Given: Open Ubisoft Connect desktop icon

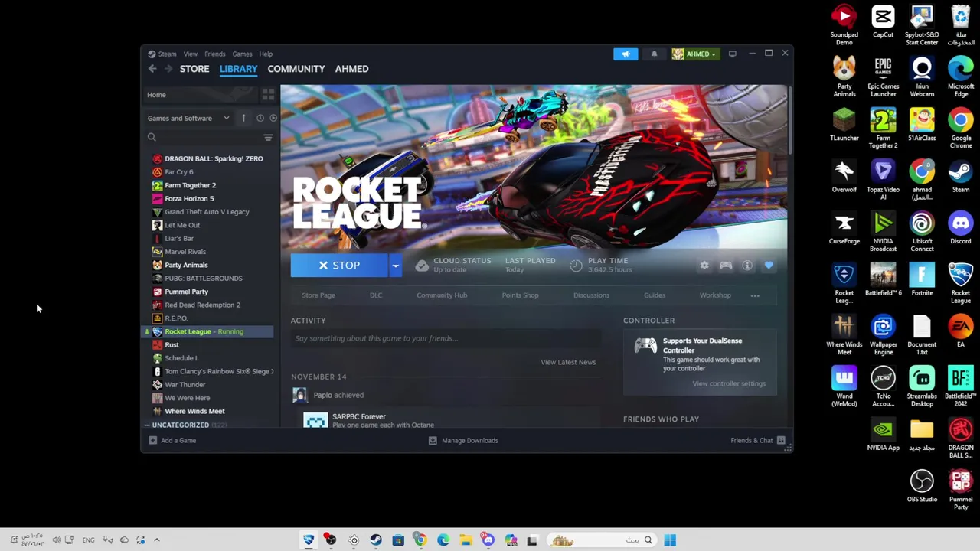Looking at the screenshot, I should (922, 232).
